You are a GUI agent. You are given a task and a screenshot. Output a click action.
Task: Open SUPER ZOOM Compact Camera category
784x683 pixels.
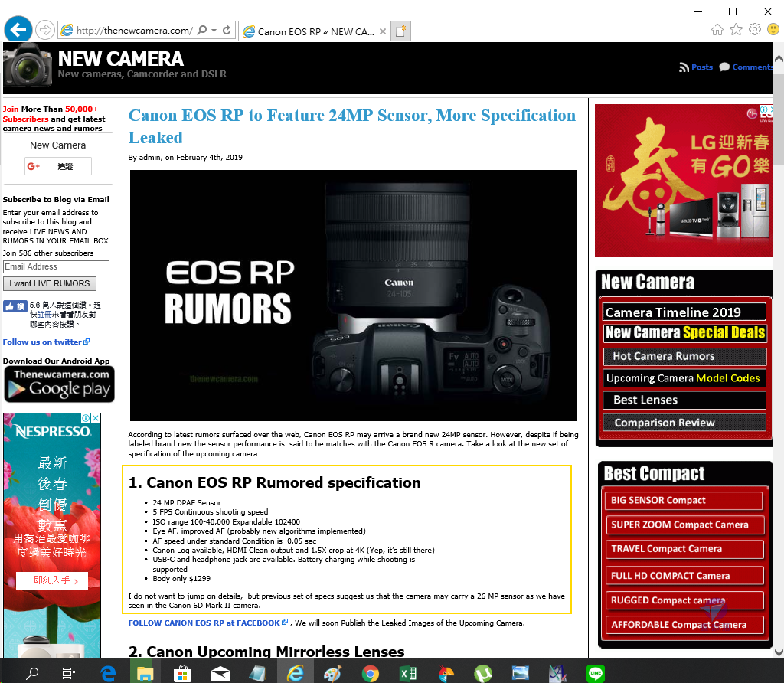[684, 525]
